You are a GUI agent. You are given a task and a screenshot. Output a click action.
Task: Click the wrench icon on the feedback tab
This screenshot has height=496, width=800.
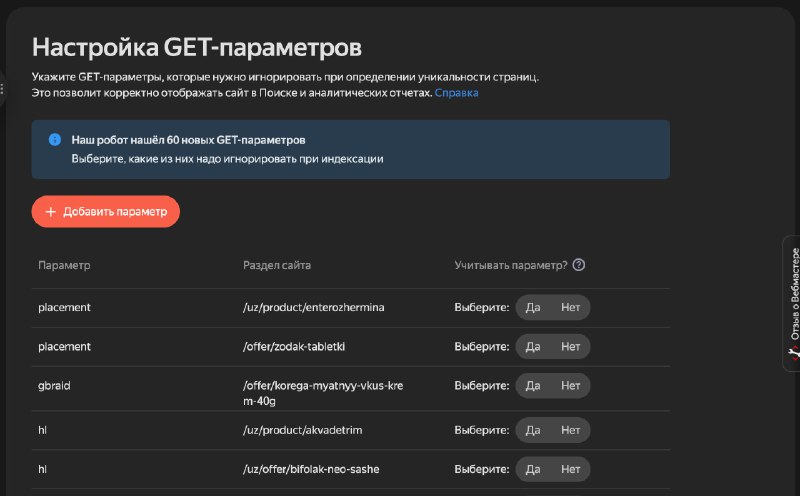coord(794,353)
